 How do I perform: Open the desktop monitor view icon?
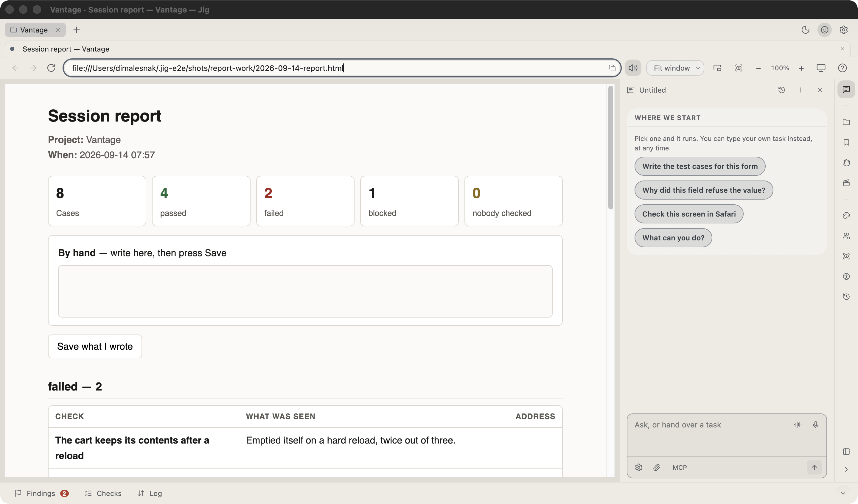[821, 68]
